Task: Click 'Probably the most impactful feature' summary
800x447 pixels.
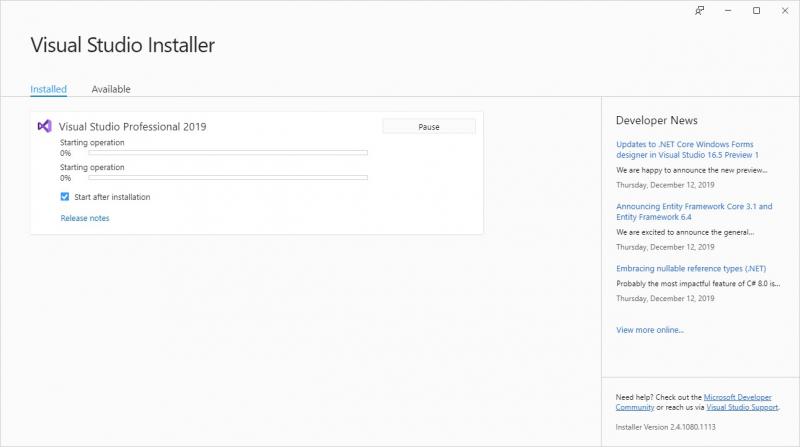Action: pyautogui.click(x=698, y=284)
